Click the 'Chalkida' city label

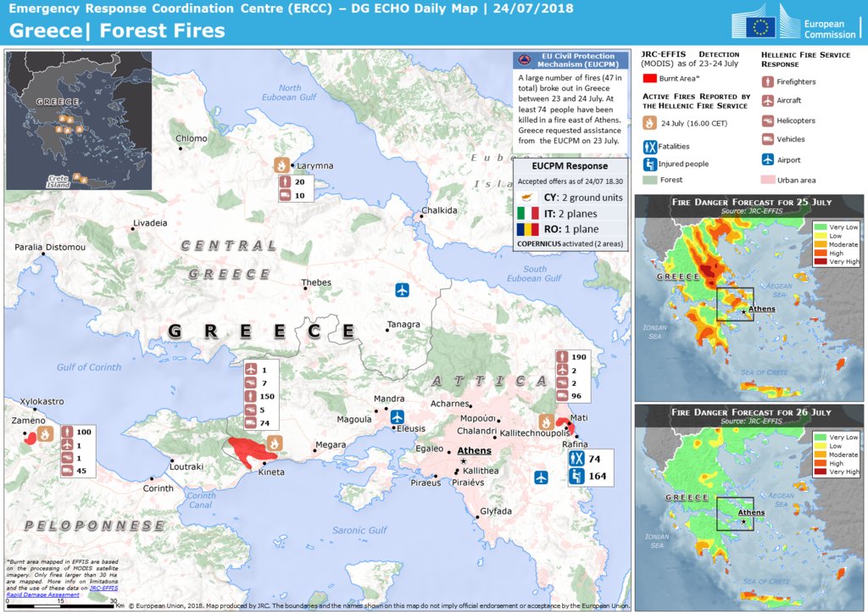click(x=440, y=210)
